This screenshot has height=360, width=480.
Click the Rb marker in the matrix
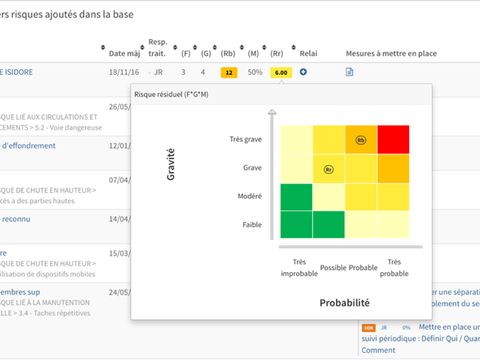click(x=361, y=140)
